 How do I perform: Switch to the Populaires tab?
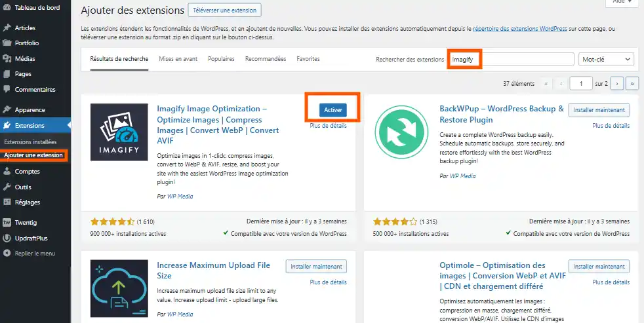pyautogui.click(x=221, y=59)
